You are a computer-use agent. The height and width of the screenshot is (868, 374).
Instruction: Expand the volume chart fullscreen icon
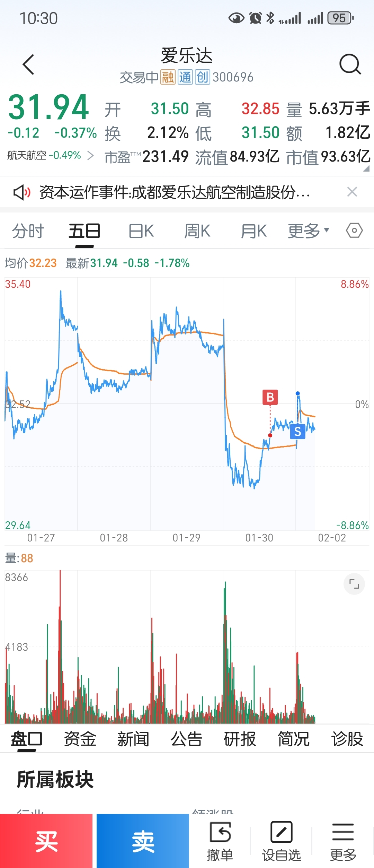[x=354, y=584]
